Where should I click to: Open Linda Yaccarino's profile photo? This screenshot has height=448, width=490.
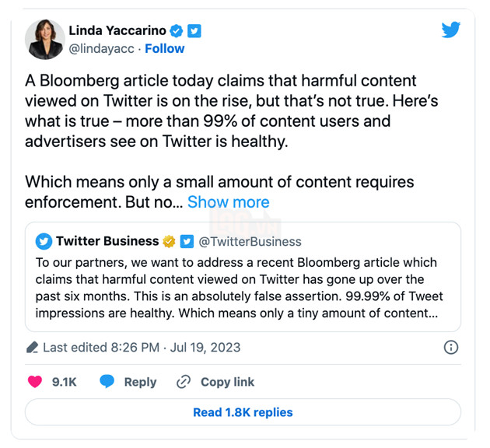click(x=44, y=38)
